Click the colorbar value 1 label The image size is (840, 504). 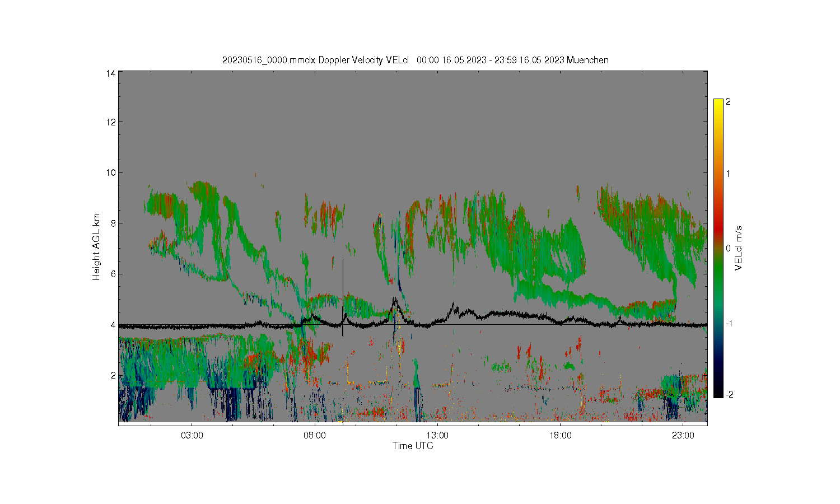point(728,174)
